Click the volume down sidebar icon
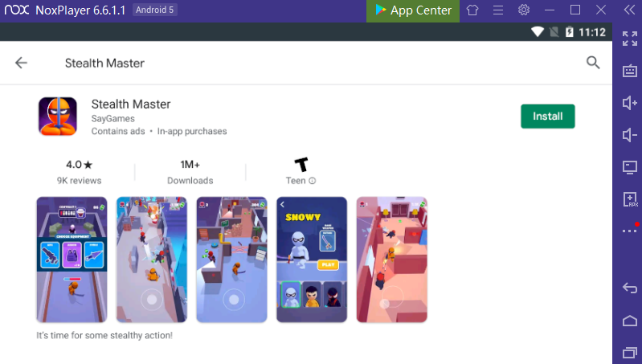Image resolution: width=642 pixels, height=364 pixels. (630, 135)
